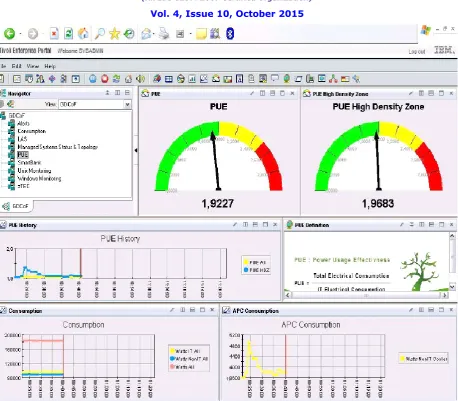Screen dimensions: 458x401
Task: Click the pink Watts All legend swatch
Action: coord(172,367)
